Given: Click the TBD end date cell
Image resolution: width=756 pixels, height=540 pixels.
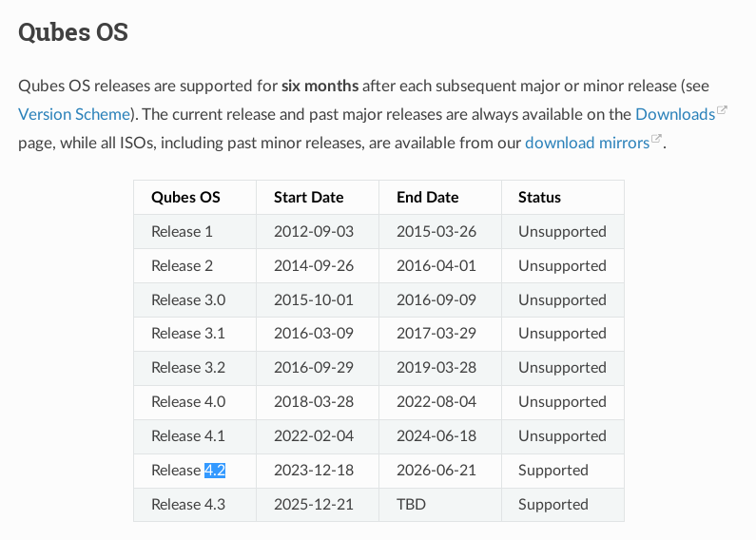Looking at the screenshot, I should tap(412, 504).
